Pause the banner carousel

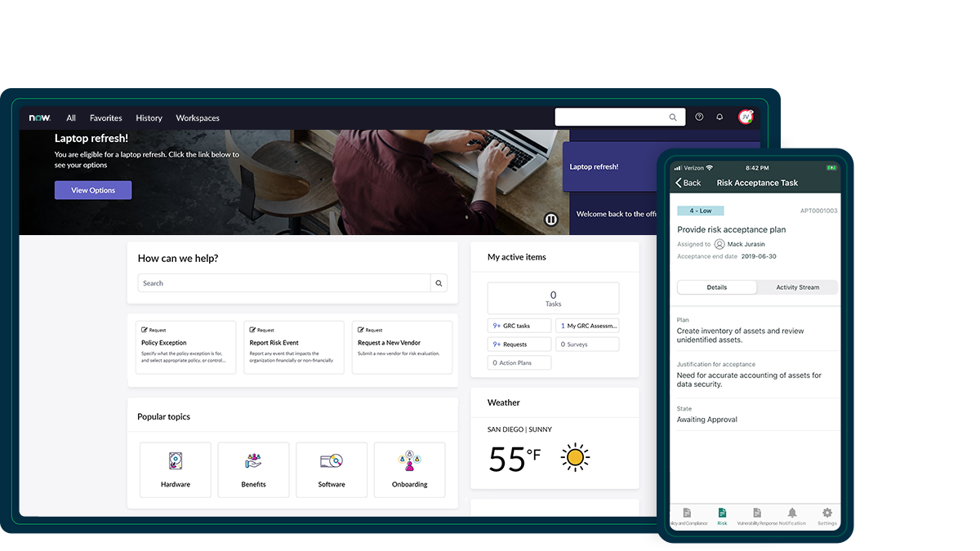click(551, 219)
